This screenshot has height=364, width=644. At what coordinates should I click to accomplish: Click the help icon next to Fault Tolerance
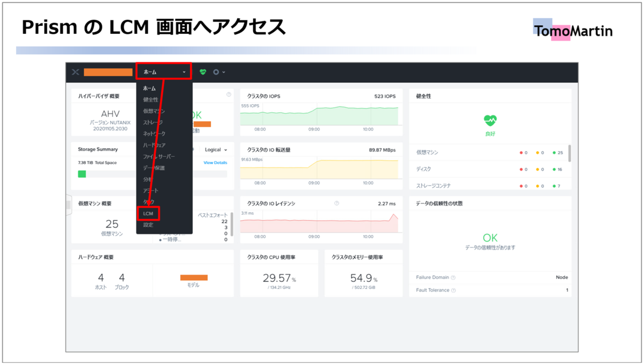[453, 290]
